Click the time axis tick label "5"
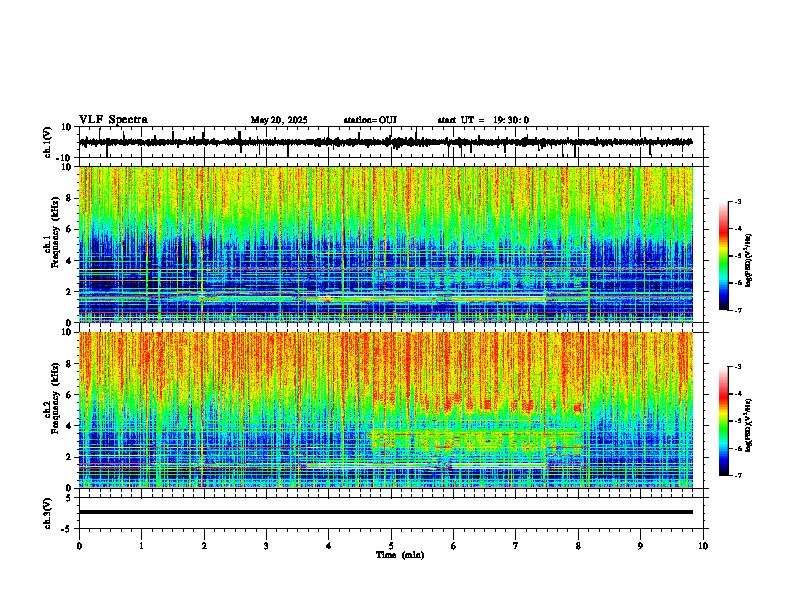Screen dimensions: 792x612 391,546
